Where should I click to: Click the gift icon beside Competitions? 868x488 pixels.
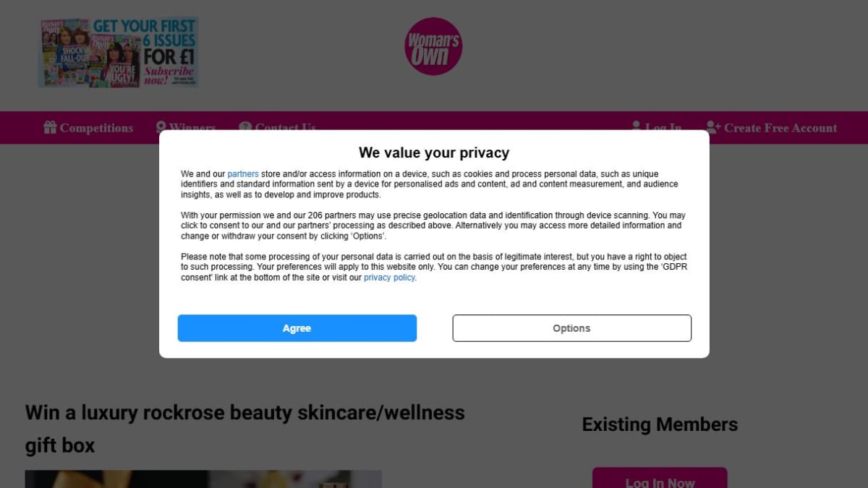(x=50, y=127)
